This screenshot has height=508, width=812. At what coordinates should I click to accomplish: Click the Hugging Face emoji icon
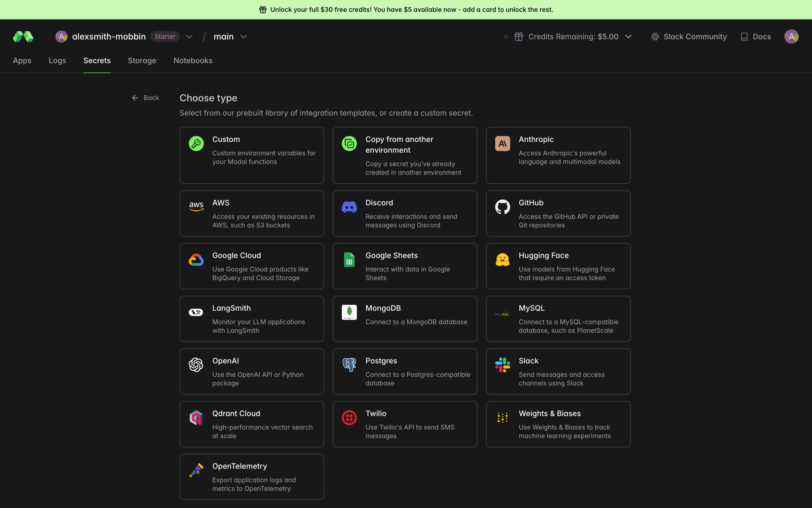[x=502, y=260]
